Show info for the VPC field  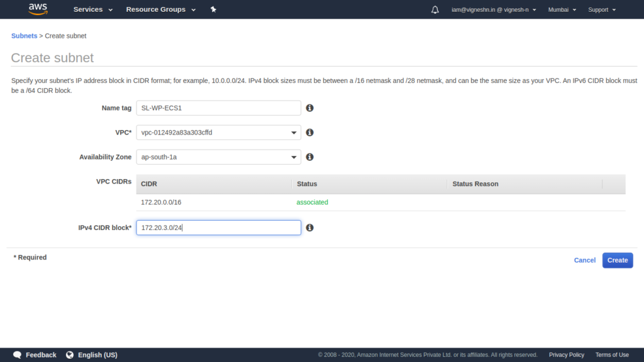point(309,133)
